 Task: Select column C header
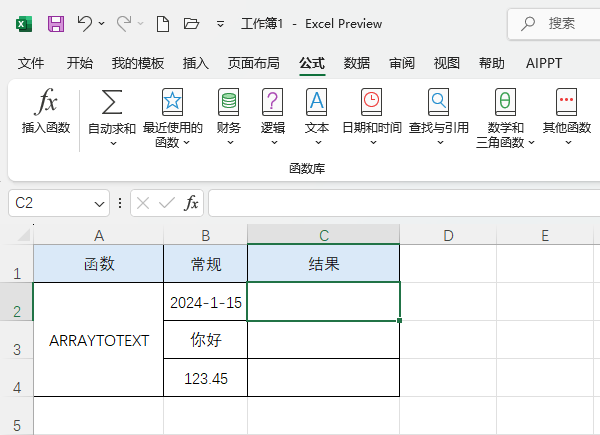point(324,235)
